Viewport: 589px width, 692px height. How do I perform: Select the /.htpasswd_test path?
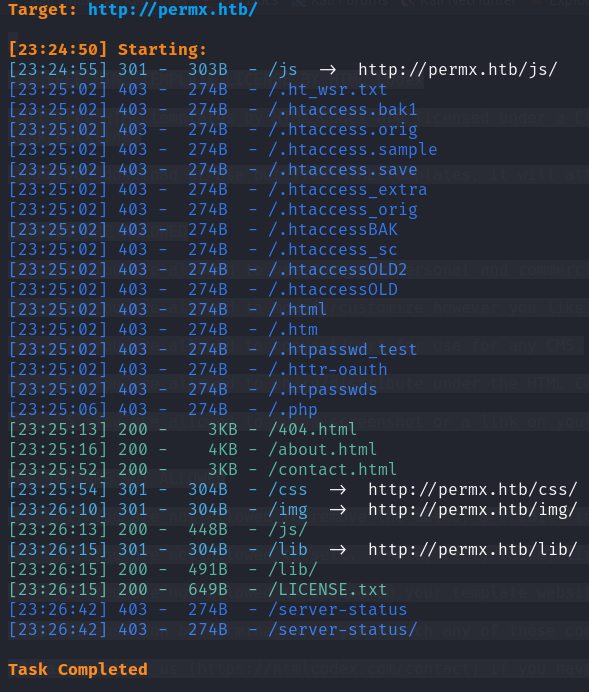click(x=343, y=350)
